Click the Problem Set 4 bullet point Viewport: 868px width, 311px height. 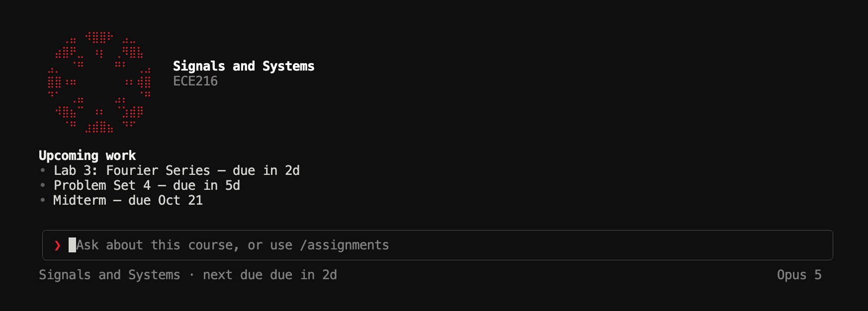point(43,185)
